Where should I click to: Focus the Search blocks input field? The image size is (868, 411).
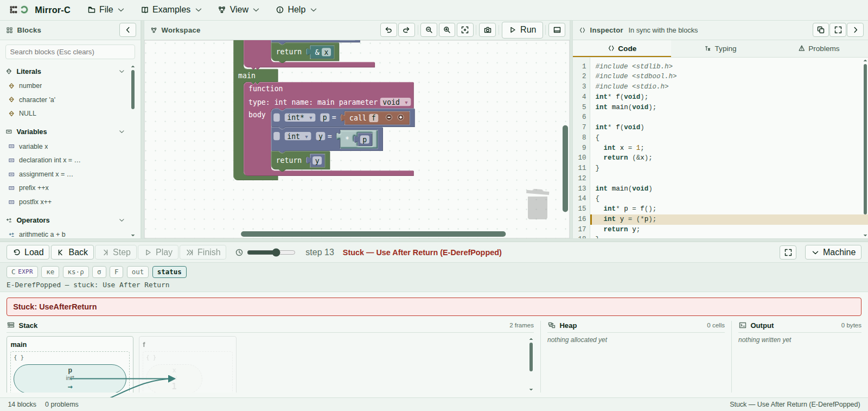click(70, 52)
